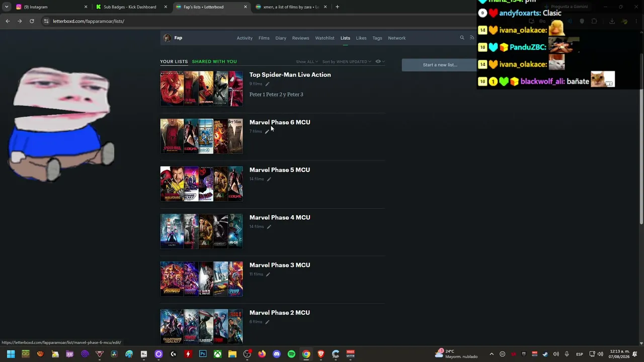Screen dimensions: 644x362
Task: Expand the browser tab search dropdown
Action: coord(7,7)
